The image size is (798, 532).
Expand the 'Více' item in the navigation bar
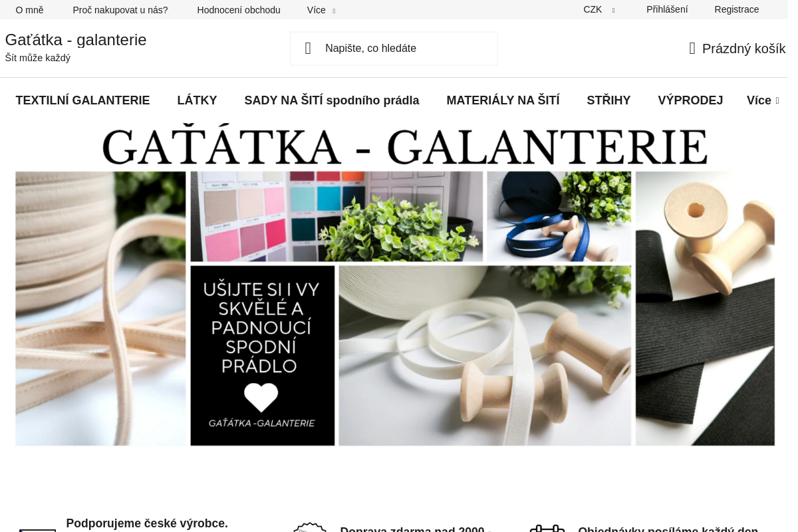tap(758, 100)
